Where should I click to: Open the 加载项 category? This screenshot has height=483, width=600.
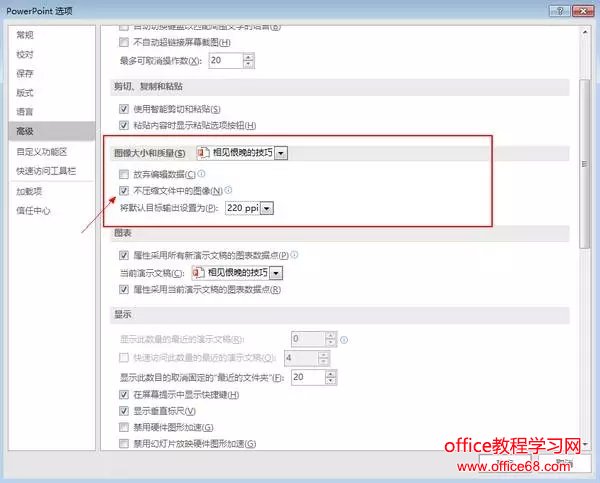(29, 191)
